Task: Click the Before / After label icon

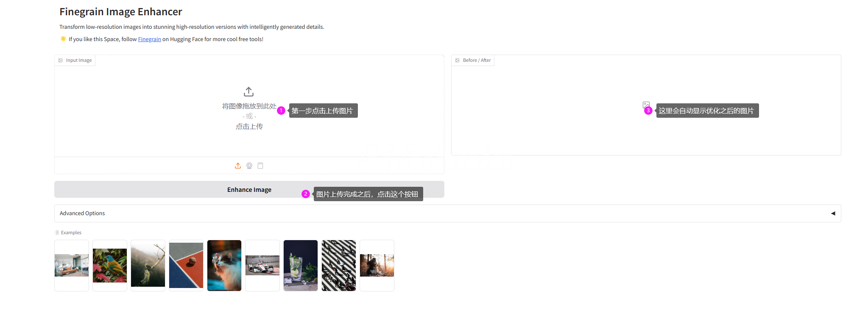Action: 458,61
